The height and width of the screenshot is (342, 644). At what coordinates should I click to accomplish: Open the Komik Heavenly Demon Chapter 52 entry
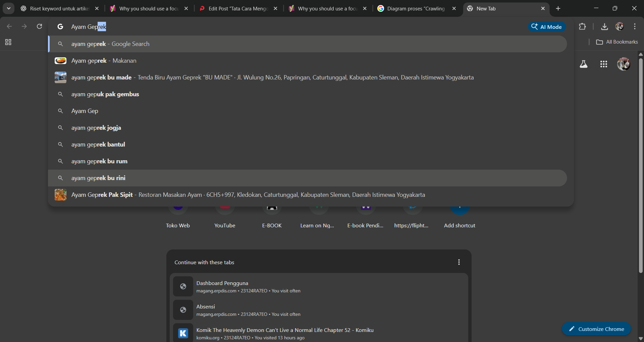[x=319, y=333]
